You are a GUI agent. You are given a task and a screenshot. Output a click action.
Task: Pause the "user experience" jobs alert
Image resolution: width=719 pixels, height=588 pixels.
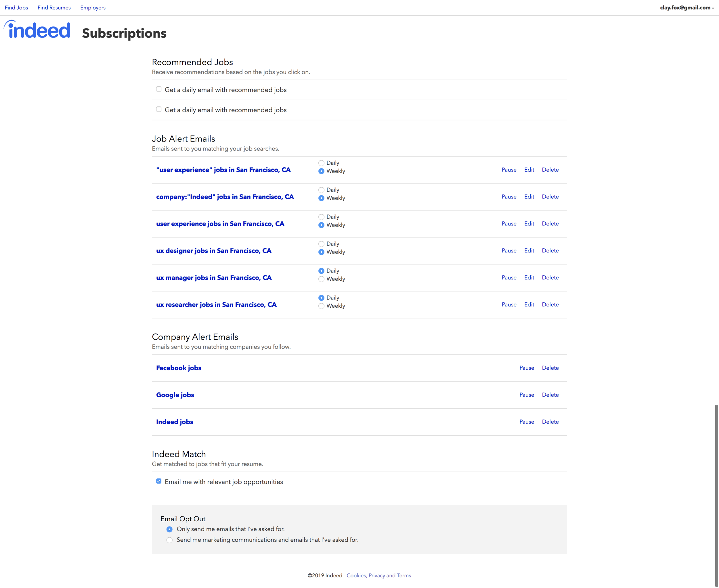[509, 170]
